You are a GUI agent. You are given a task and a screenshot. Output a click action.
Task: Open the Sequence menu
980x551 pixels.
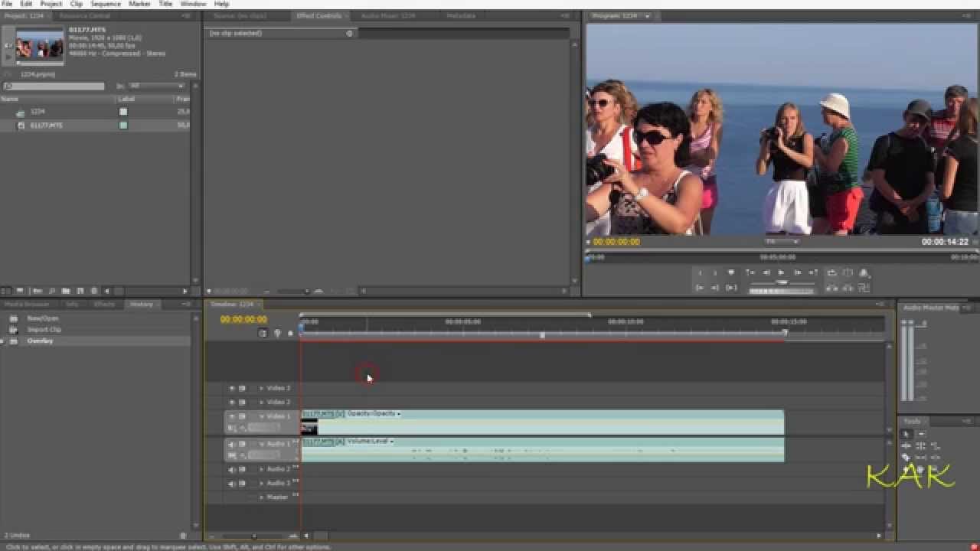tap(106, 4)
